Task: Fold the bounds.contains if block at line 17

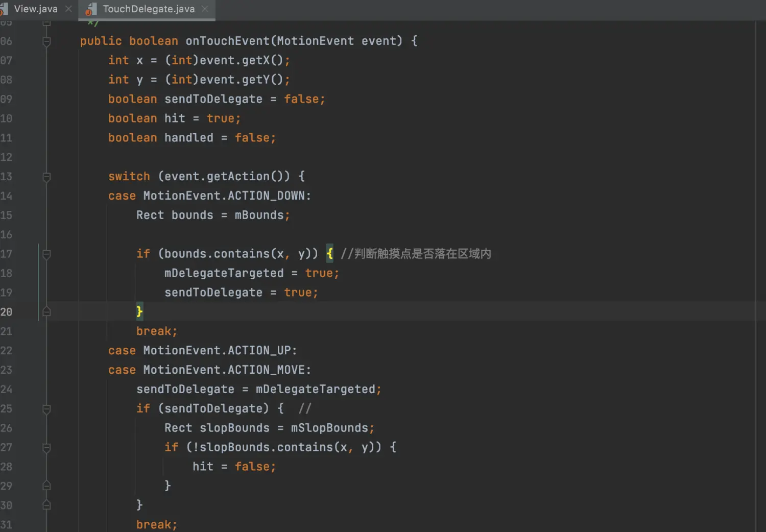Action: tap(46, 254)
